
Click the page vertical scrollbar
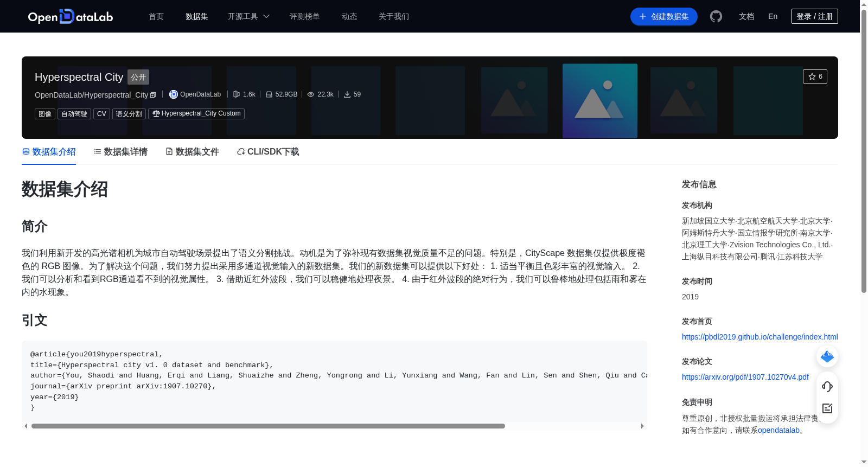tap(864, 152)
